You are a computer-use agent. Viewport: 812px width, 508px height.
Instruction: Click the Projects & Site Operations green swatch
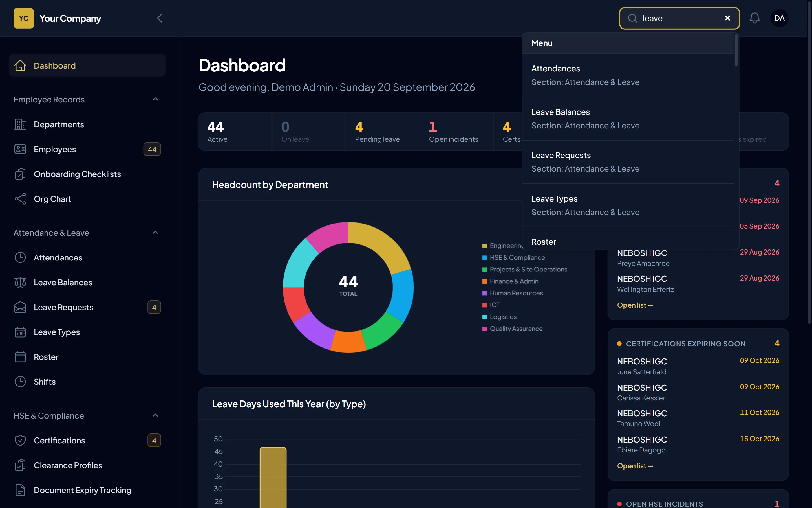[484, 270]
